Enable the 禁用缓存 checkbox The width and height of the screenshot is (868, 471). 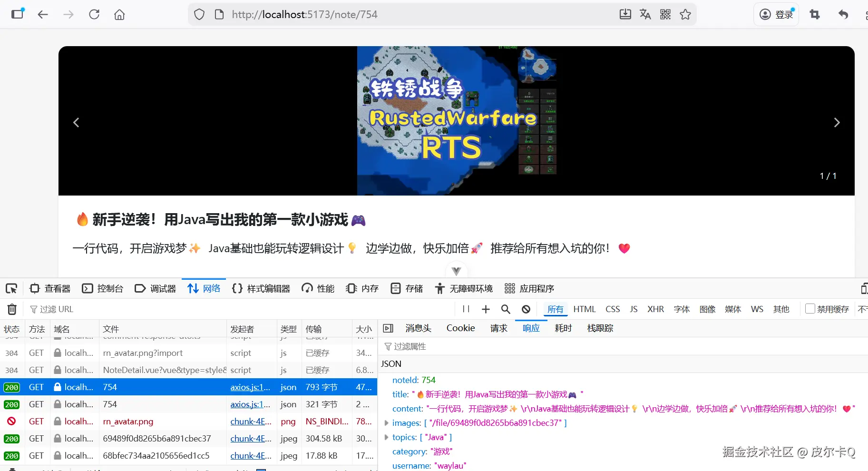809,309
